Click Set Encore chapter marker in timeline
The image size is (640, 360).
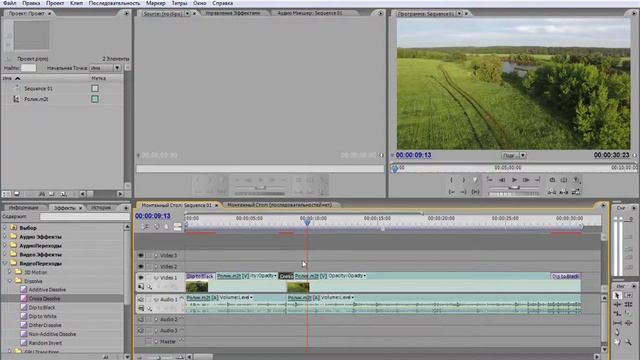click(x=156, y=227)
